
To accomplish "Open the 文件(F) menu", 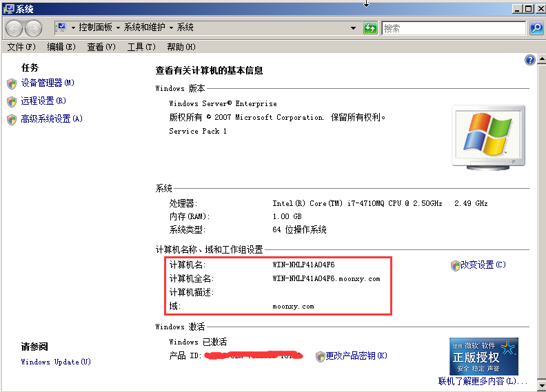I will (x=21, y=47).
